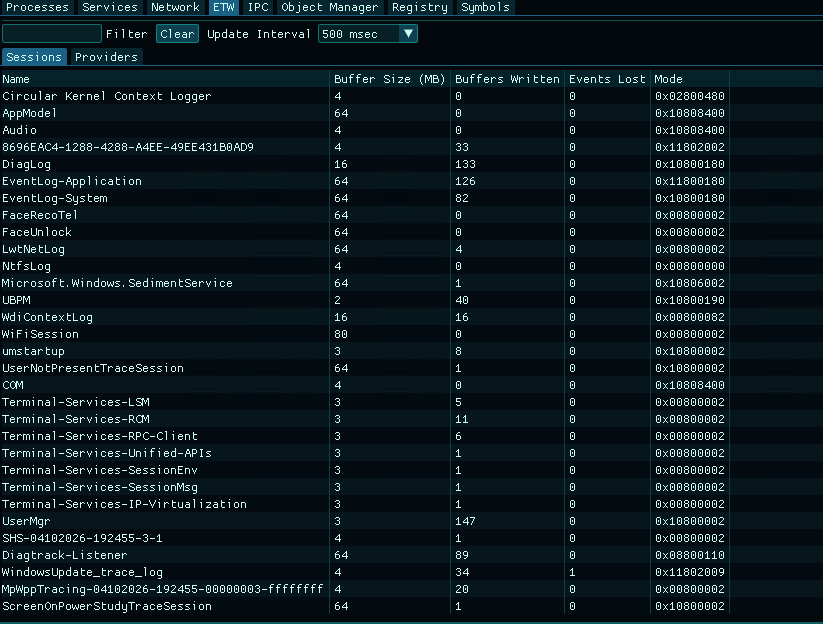This screenshot has width=823, height=624.
Task: Select the UBPM session row
Action: [365, 300]
